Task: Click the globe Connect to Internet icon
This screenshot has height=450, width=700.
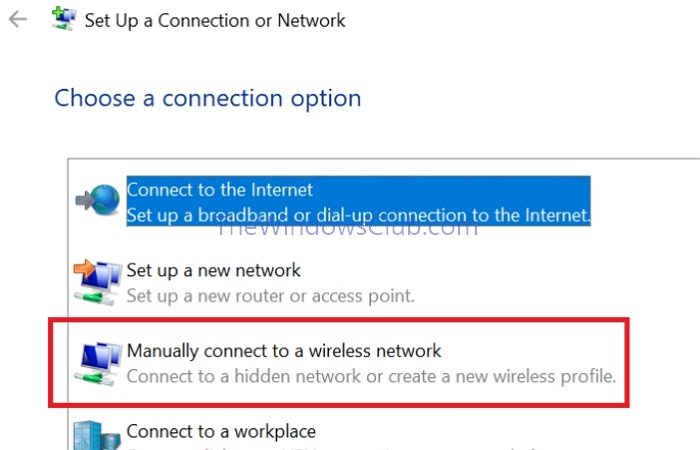Action: tap(97, 201)
